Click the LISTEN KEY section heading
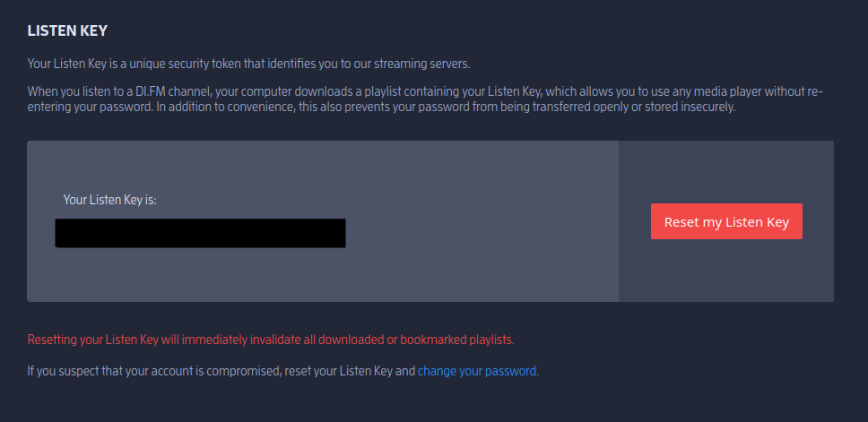 click(67, 30)
